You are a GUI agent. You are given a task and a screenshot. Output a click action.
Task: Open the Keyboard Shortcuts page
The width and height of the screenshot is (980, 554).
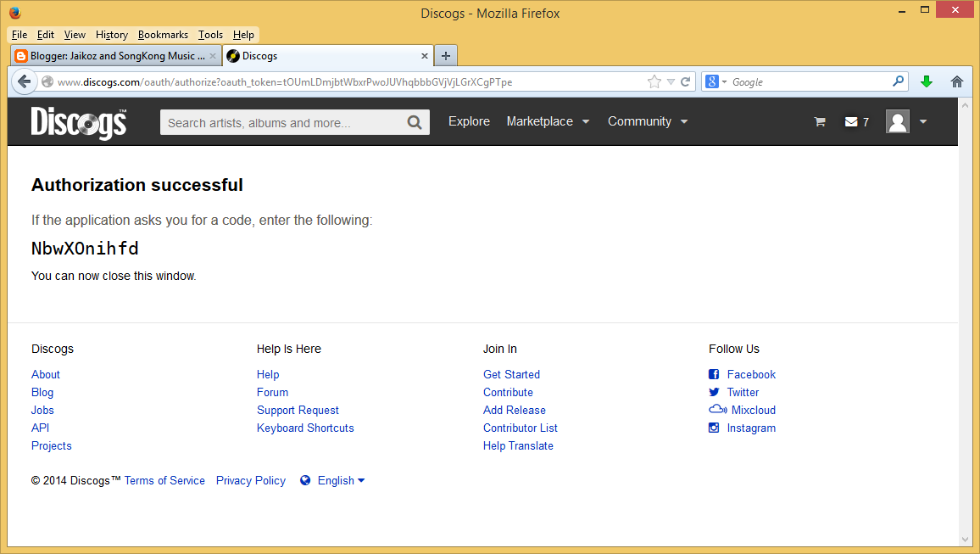(x=305, y=428)
